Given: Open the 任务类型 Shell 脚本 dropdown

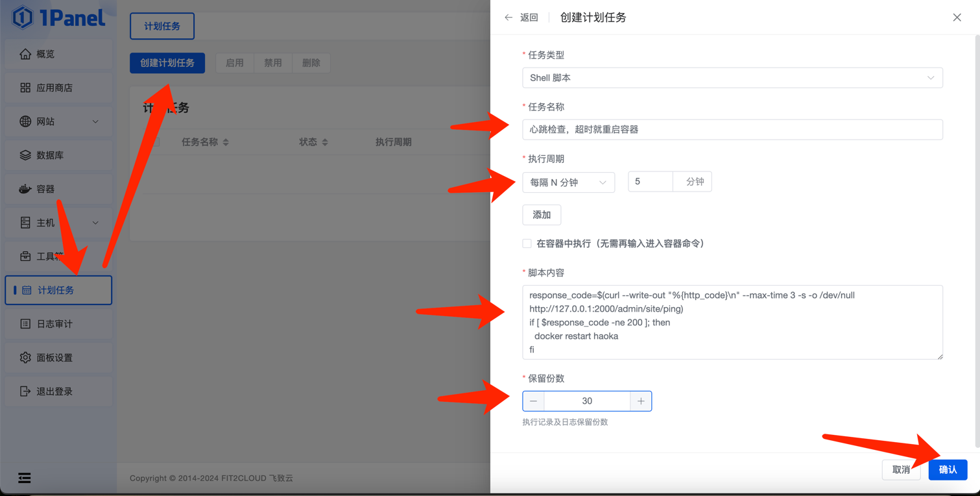Looking at the screenshot, I should 732,78.
